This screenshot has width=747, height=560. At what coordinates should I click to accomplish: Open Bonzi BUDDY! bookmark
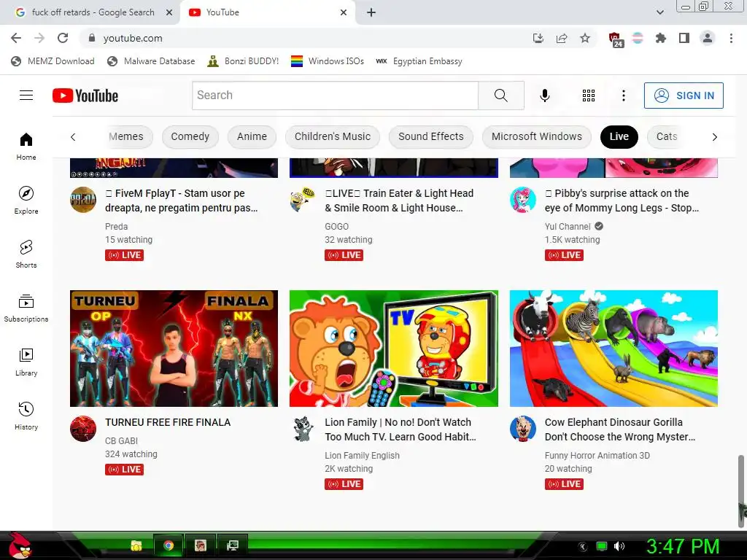(243, 61)
